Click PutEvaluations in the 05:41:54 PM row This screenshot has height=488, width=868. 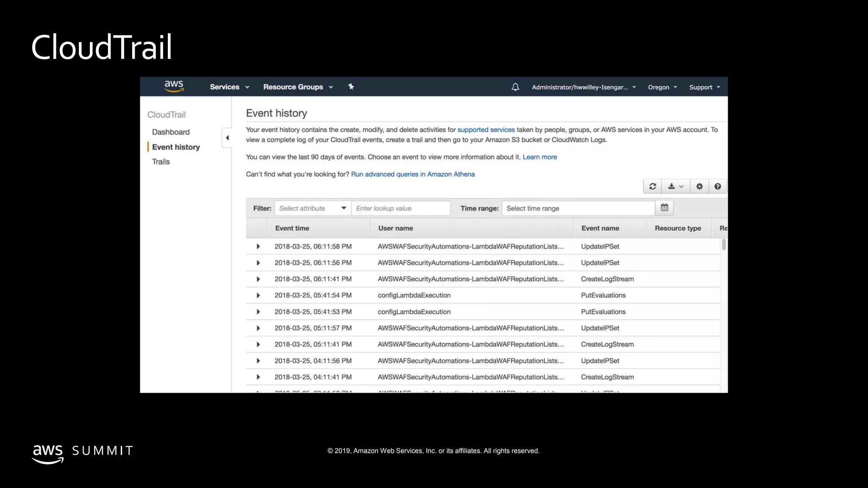603,295
